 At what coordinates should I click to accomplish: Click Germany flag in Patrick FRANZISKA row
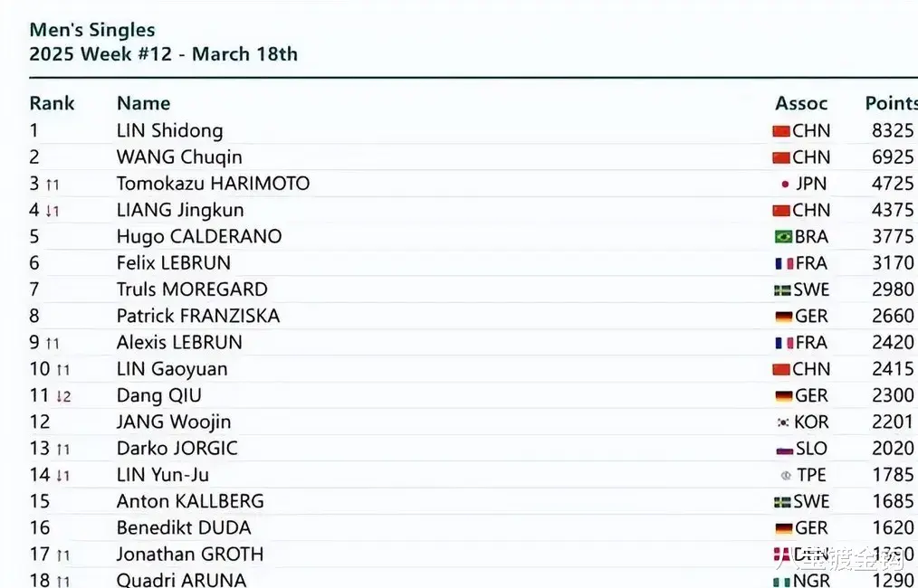[x=783, y=317]
